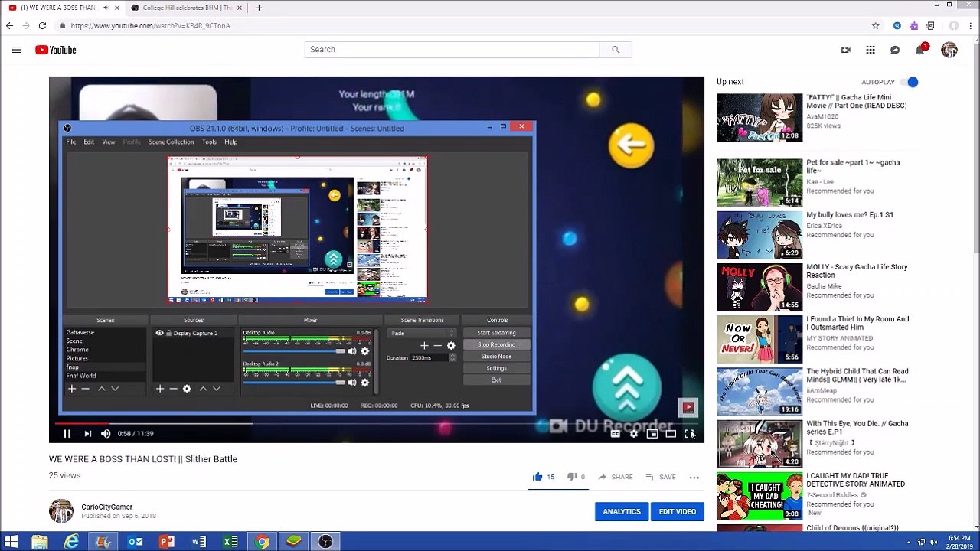
Task: Open "With This Eye, You Die." title
Action: 857,428
